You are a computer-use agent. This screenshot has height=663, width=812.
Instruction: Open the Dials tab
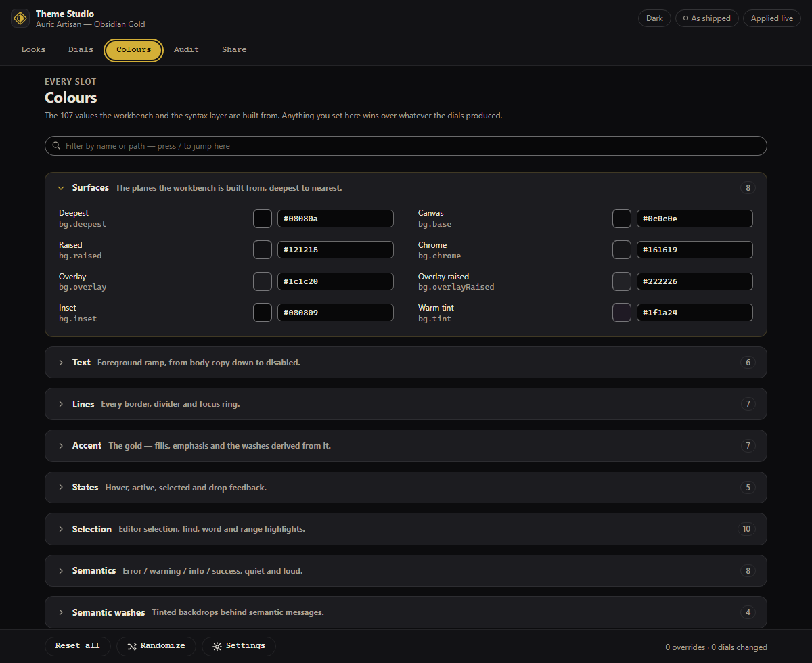point(81,49)
